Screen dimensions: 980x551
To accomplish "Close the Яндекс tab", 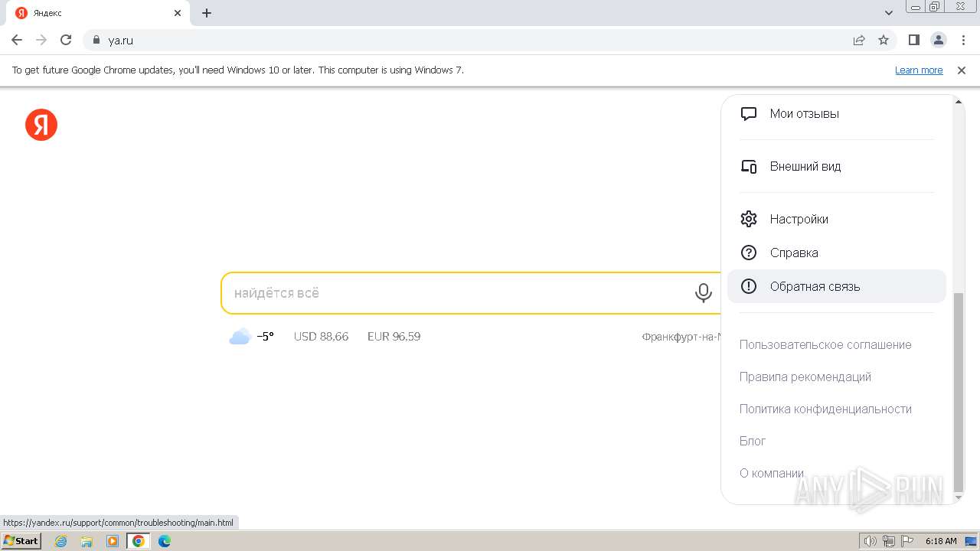I will pos(178,13).
